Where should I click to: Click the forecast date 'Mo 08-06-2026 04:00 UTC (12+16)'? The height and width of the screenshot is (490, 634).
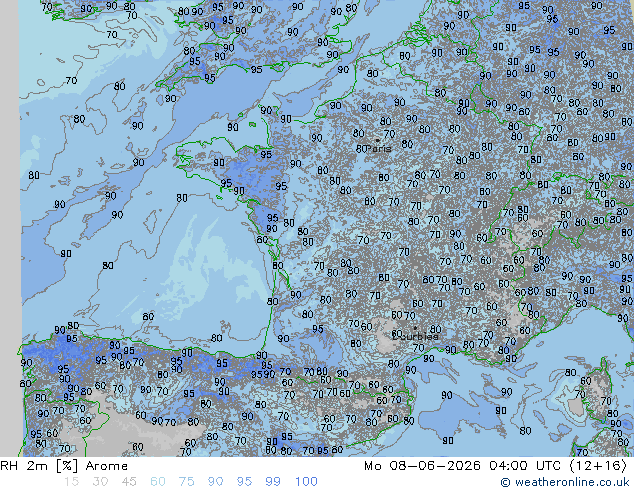coord(495,466)
